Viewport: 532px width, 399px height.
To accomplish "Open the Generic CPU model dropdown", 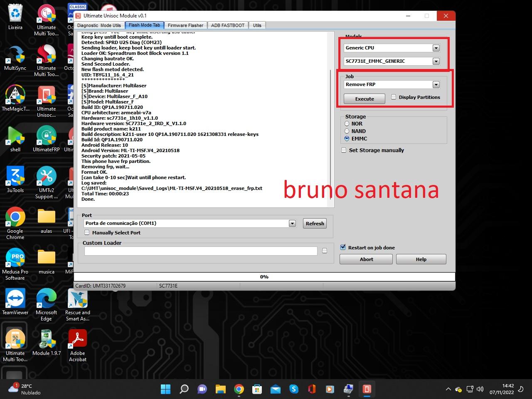I will pos(436,48).
